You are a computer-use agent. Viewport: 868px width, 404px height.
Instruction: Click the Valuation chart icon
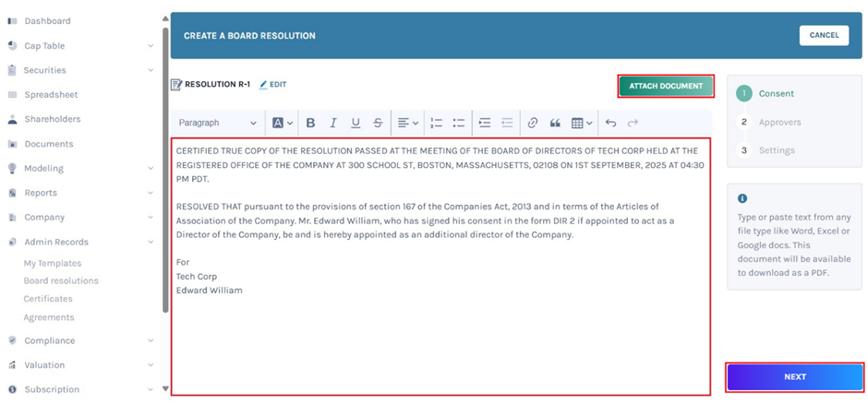[12, 364]
